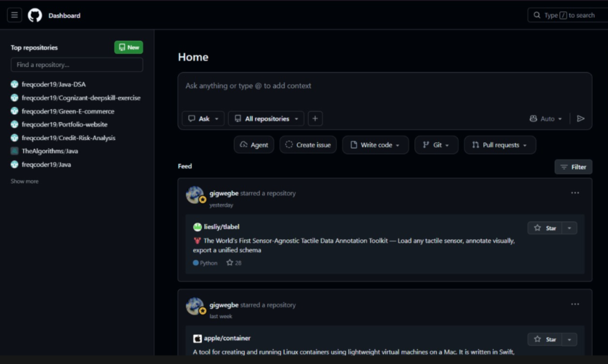Open freqcoder19/Green-E-commerce repository
Screen dimensions: 608x364
(x=68, y=111)
